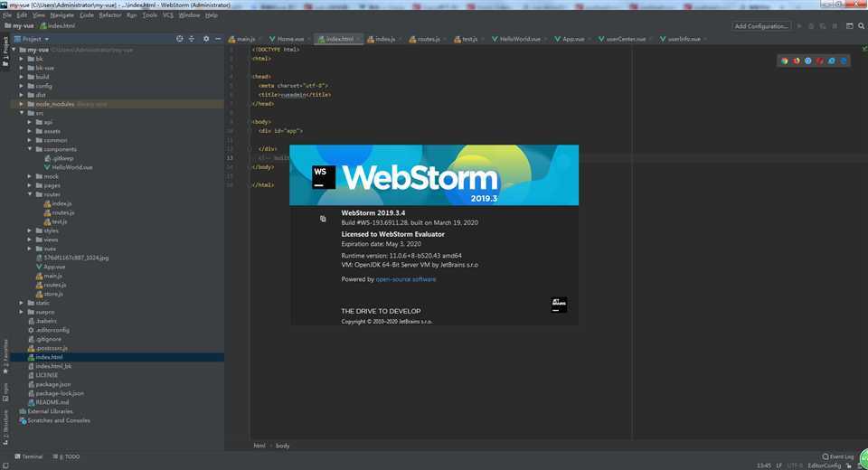This screenshot has width=868, height=470.
Task: Switch to the main.js editor tab
Action: click(x=242, y=39)
